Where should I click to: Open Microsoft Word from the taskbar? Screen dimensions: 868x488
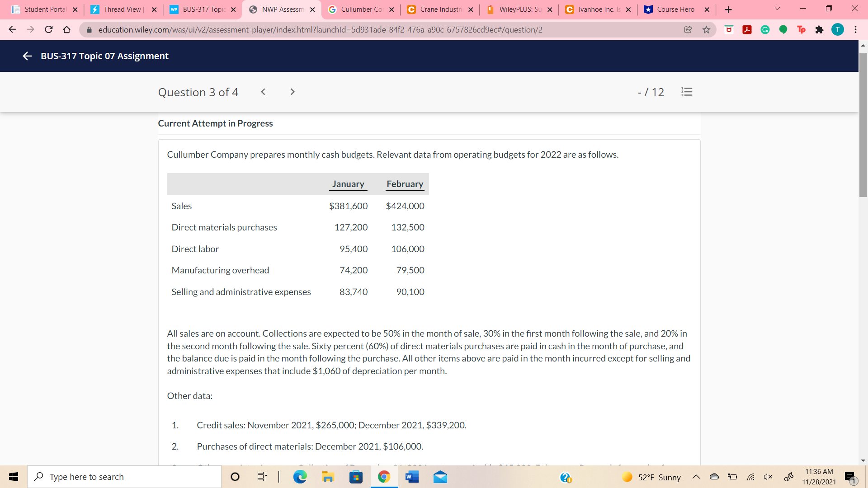(411, 477)
